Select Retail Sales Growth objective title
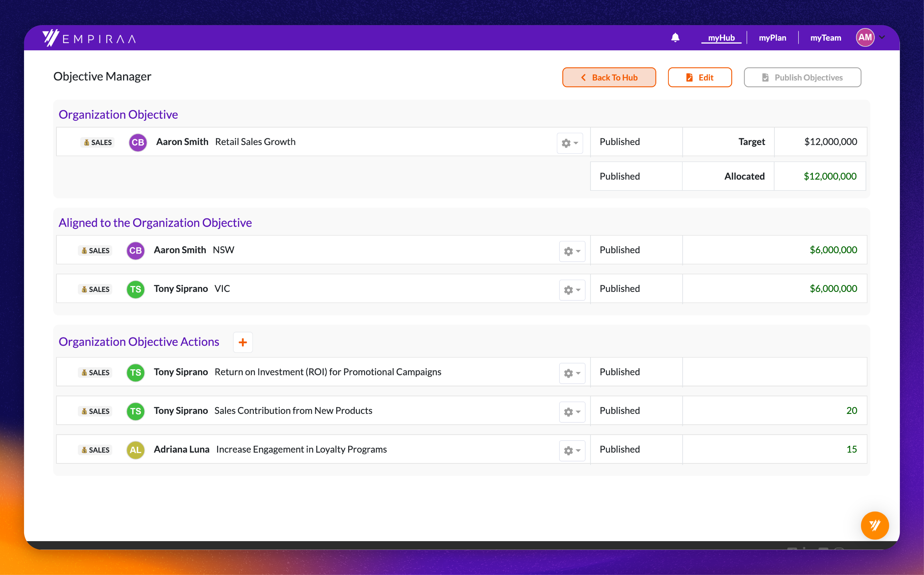The width and height of the screenshot is (924, 575). [255, 142]
